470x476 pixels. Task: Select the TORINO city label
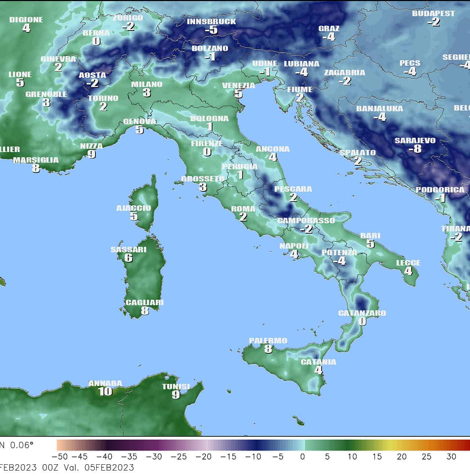103,98
